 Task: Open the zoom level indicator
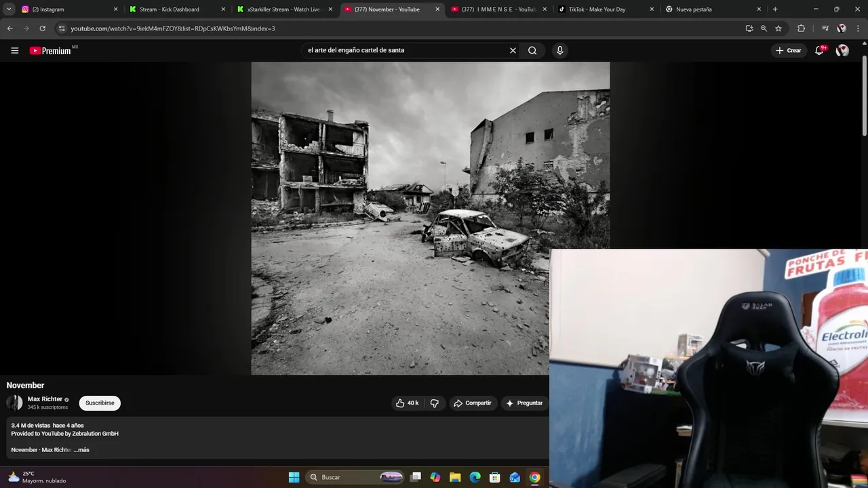pos(764,28)
